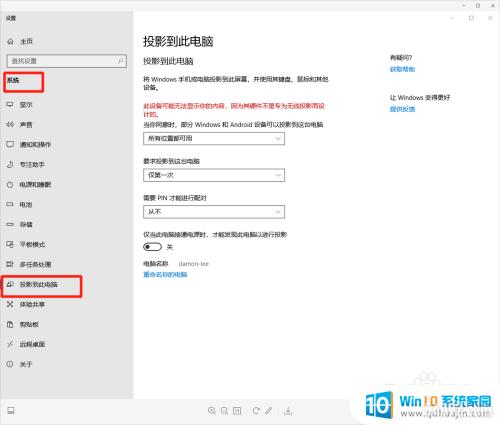The width and height of the screenshot is (500, 425).
Task: Click the 获取帮助 link
Action: (402, 69)
